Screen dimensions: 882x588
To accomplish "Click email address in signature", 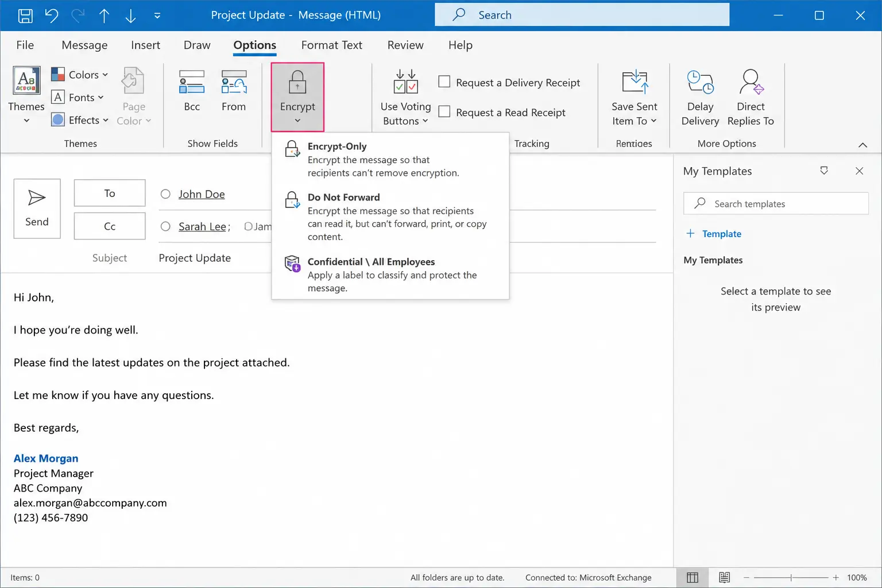I will tap(90, 502).
